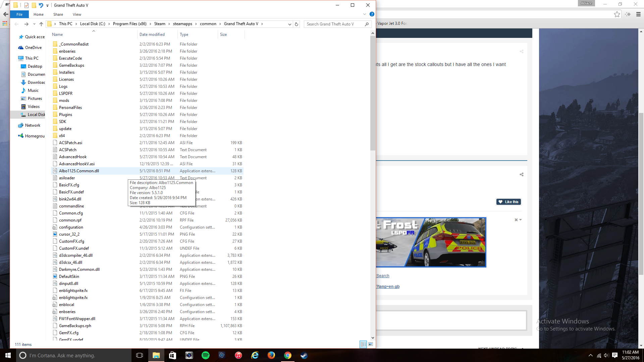The width and height of the screenshot is (644, 362).
Task: Expand the address bar history dropdown
Action: pyautogui.click(x=289, y=24)
